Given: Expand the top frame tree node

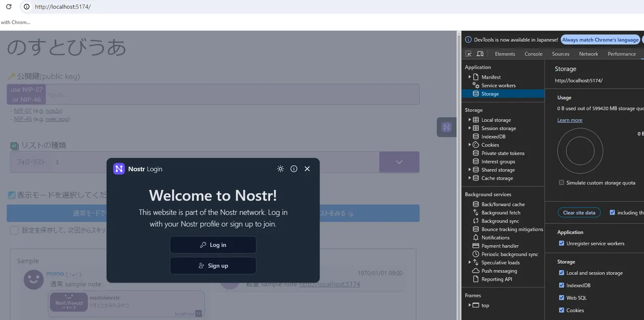Looking at the screenshot, I should coord(470,305).
